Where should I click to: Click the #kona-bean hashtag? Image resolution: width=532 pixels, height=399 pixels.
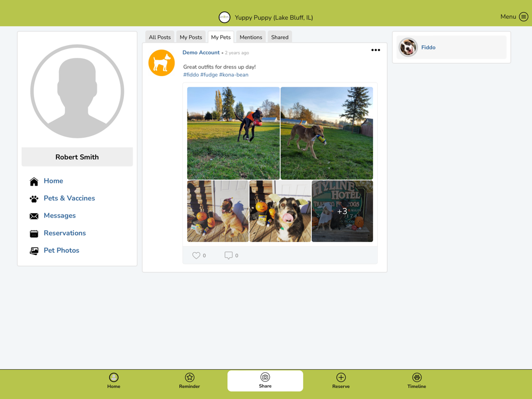click(234, 74)
